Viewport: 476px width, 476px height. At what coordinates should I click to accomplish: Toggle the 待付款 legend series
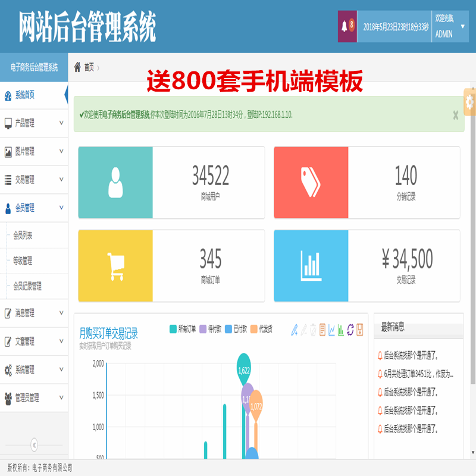click(211, 329)
